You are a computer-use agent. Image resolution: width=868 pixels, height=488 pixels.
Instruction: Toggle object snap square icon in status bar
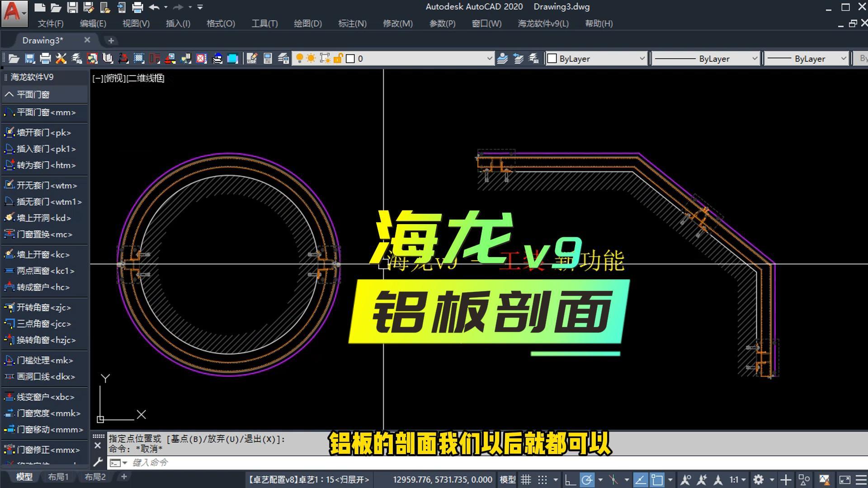coord(657,480)
